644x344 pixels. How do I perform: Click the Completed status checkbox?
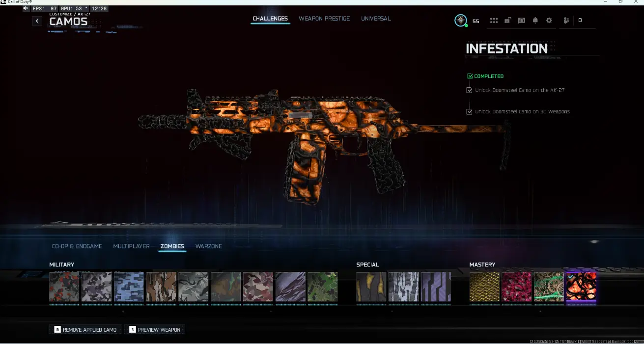pyautogui.click(x=470, y=76)
